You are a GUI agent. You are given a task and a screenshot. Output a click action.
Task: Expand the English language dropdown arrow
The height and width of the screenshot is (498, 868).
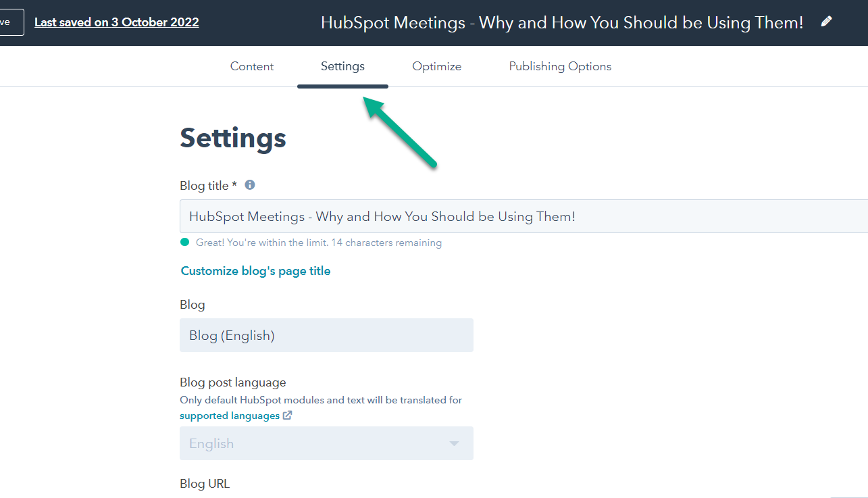tap(454, 443)
